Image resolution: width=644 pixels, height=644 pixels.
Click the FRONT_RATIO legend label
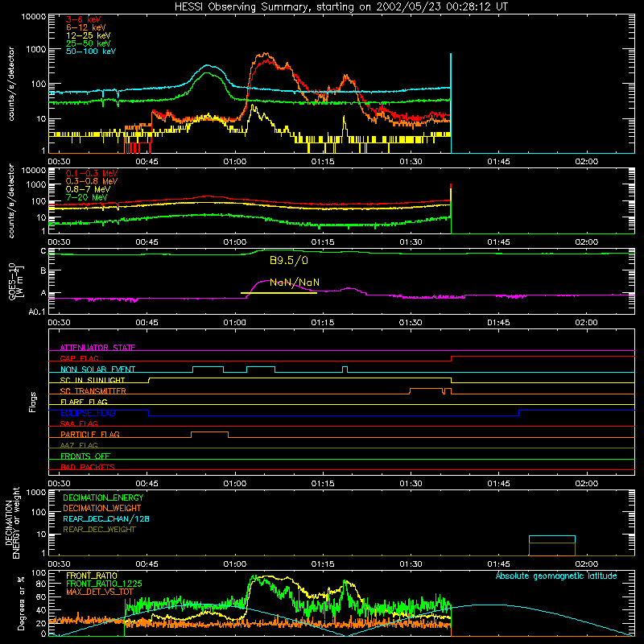click(x=92, y=576)
